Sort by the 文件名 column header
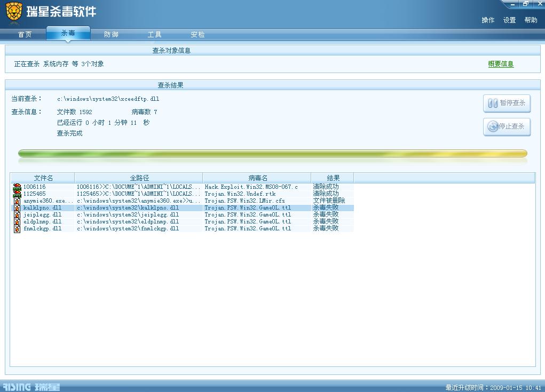Image resolution: width=545 pixels, height=392 pixels. coord(43,178)
